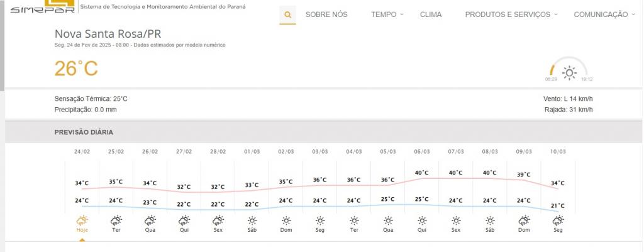The image size is (644, 252).
Task: Go to the CLIMA menu item
Action: point(431,14)
